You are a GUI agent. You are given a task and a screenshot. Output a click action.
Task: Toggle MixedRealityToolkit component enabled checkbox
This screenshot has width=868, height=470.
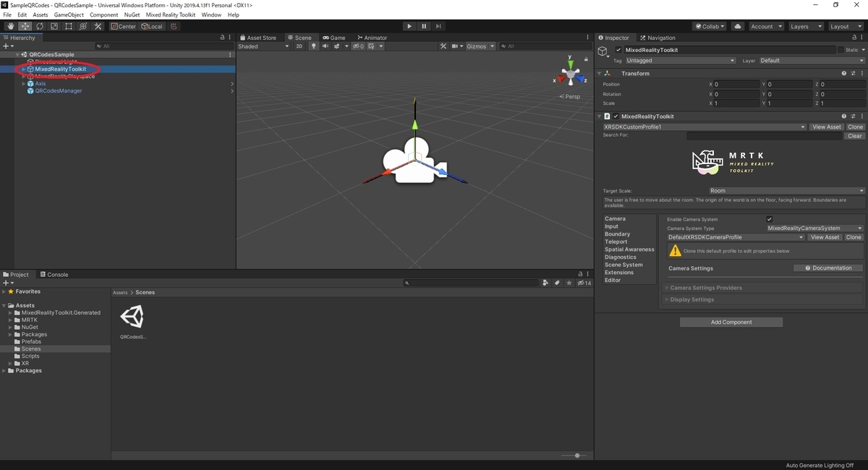[616, 116]
